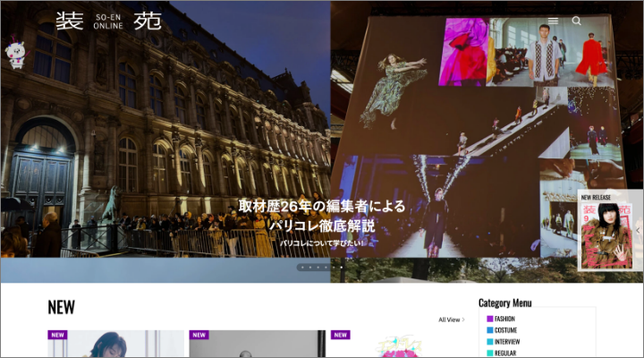Open the first NEW article thumbnail

pyautogui.click(x=103, y=345)
